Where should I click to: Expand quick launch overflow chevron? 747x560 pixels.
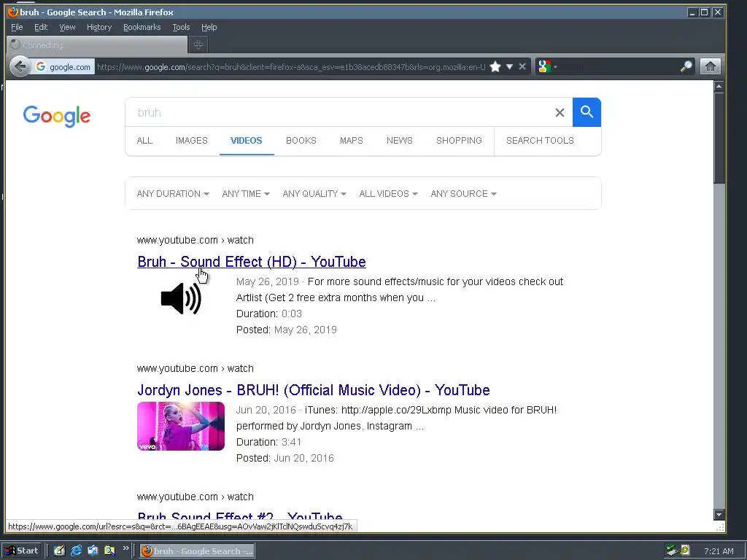click(x=125, y=548)
